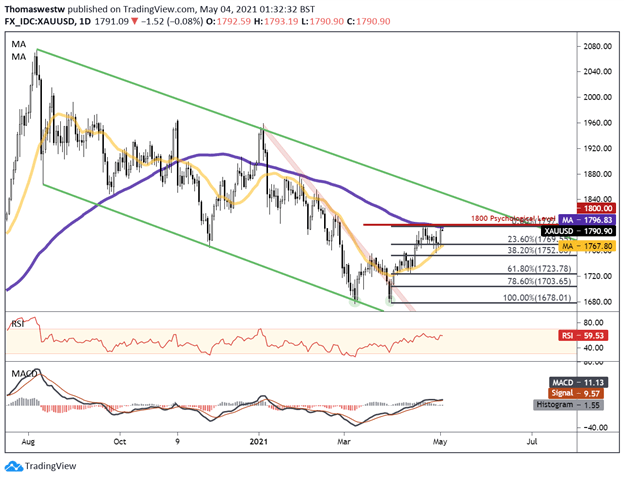The image size is (624, 479).
Task: Click the orange Signal 9.57 value tag
Action: [576, 393]
